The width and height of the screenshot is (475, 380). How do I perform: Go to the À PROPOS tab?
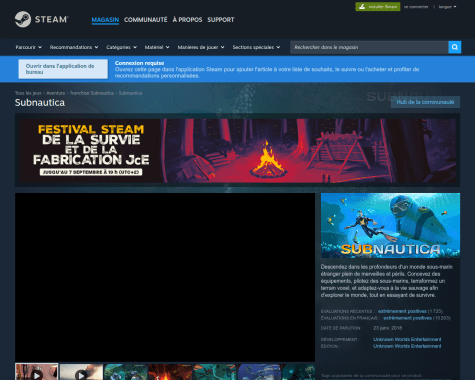tap(187, 20)
